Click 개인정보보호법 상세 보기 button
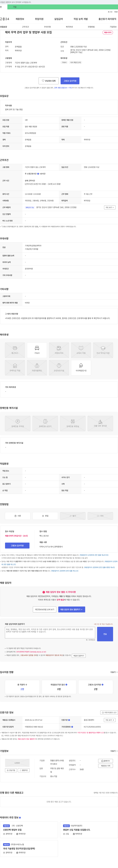 point(45,610)
